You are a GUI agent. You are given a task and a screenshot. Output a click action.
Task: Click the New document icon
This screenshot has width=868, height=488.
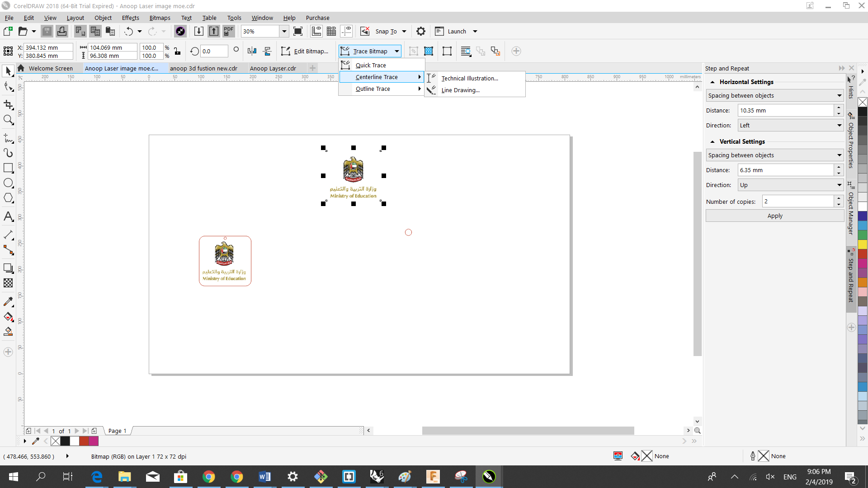(8, 31)
